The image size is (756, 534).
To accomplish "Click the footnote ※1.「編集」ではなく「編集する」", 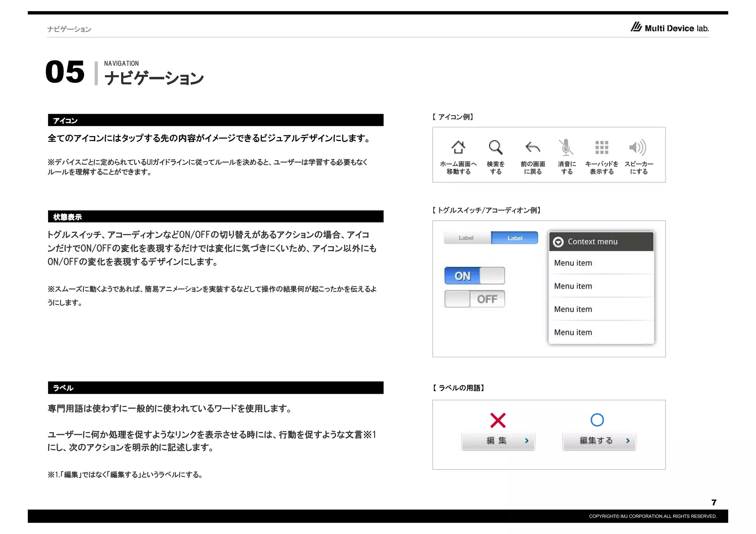I will pos(125,475).
